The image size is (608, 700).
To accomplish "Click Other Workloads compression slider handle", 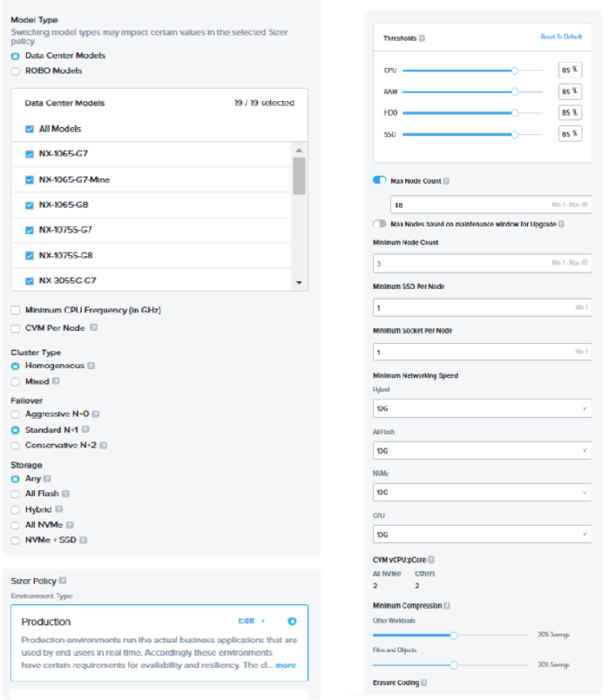I will pos(454,636).
